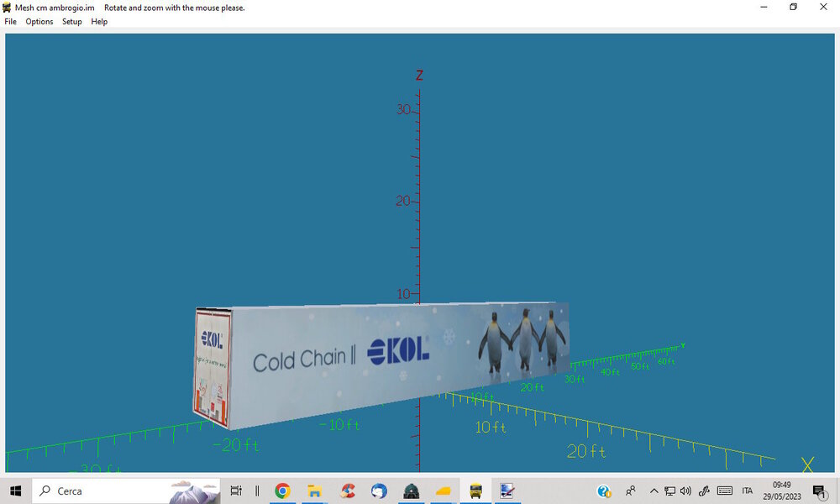Click the '30' mark on Z axis
The image size is (840, 504).
click(403, 109)
